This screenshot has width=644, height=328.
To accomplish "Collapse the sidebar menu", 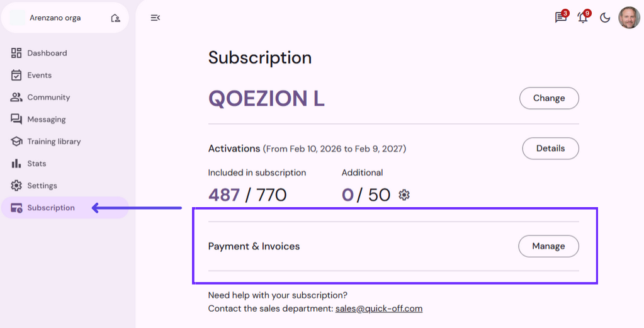I will [x=155, y=18].
